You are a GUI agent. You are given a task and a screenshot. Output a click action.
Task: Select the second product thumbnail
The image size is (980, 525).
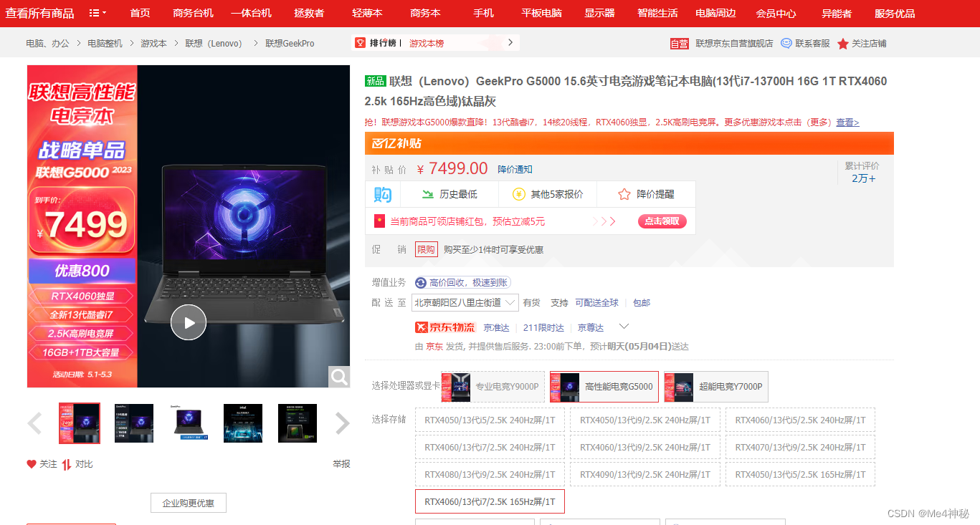(x=134, y=423)
